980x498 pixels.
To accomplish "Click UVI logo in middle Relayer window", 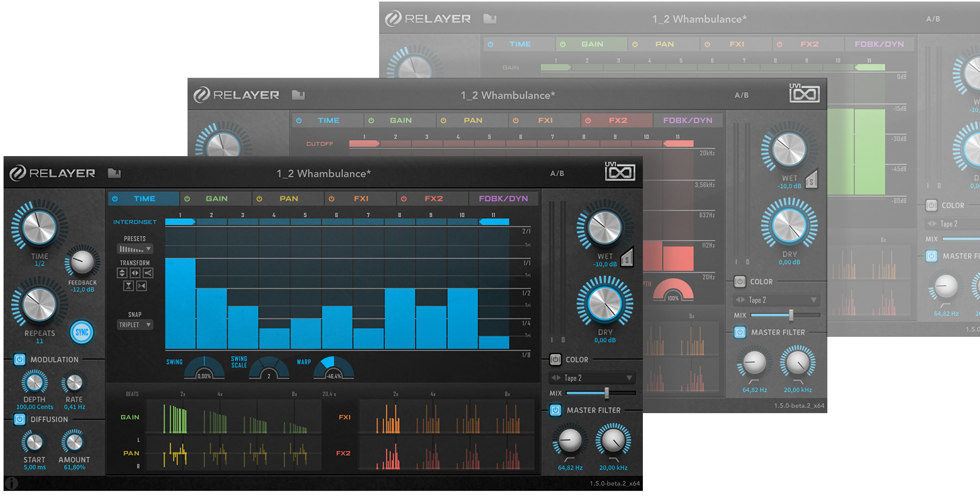I will pos(804,93).
